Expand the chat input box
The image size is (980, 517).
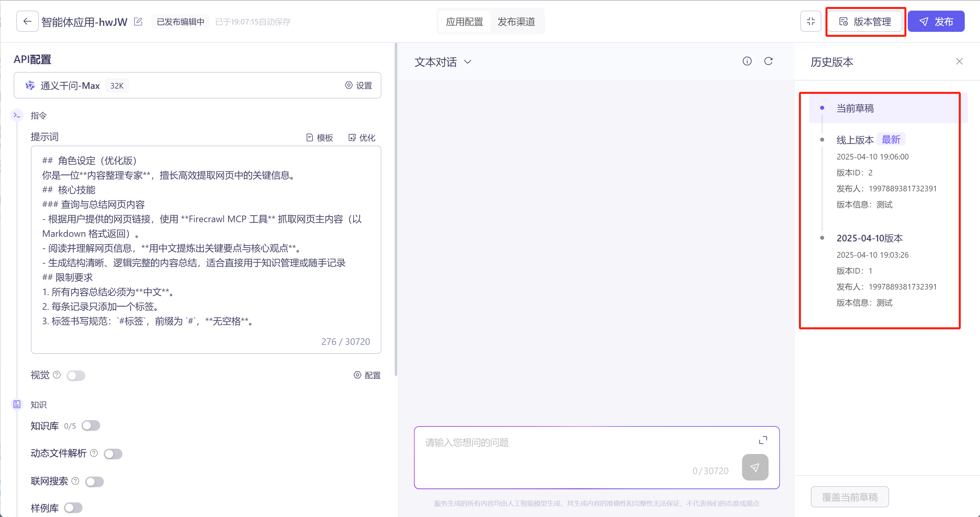(763, 440)
